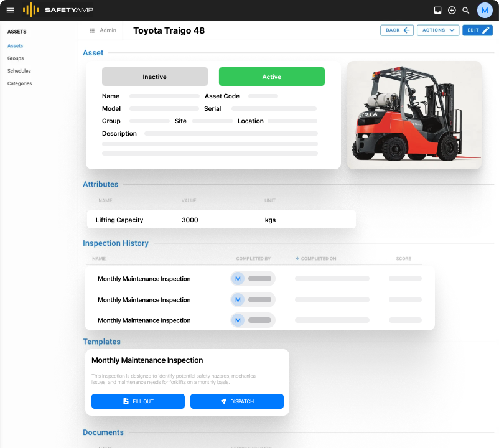The height and width of the screenshot is (448, 499).
Task: Click the completed-on sort arrow
Action: click(x=297, y=258)
